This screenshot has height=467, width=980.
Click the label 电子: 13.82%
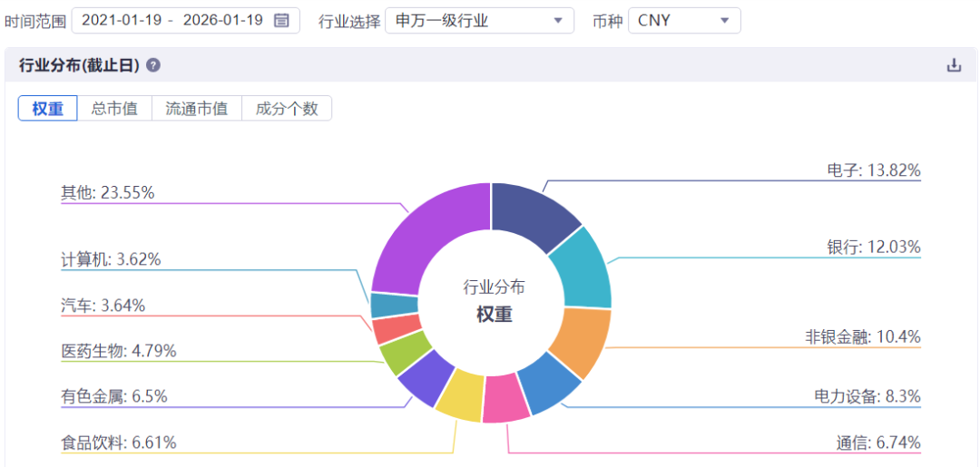873,170
